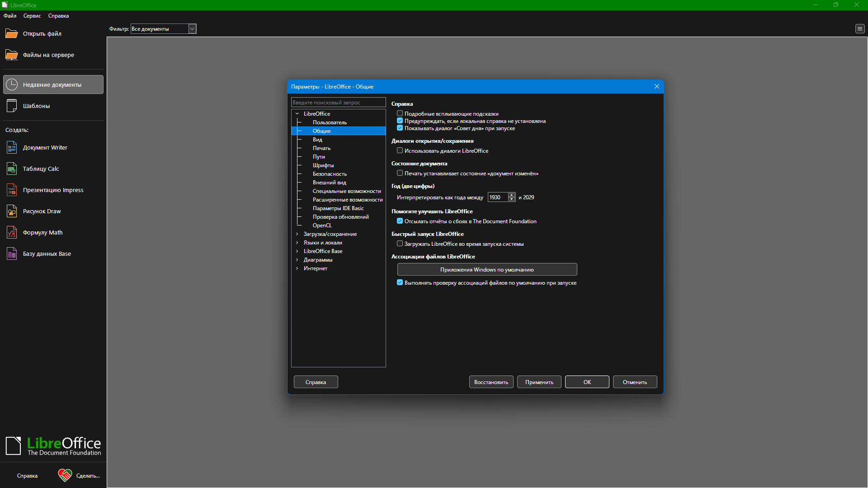This screenshot has height=488, width=868.
Task: Click the Math Formula icon
Action: (x=12, y=233)
